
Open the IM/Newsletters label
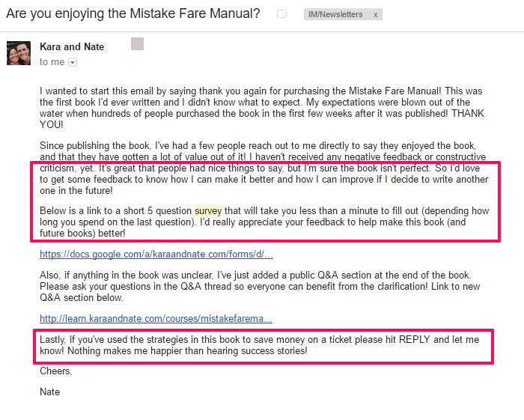[x=335, y=14]
